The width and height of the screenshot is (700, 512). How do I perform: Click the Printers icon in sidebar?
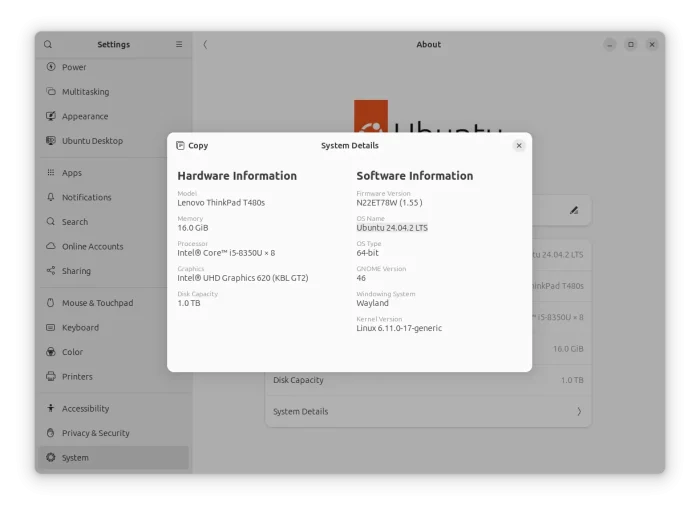tap(51, 376)
